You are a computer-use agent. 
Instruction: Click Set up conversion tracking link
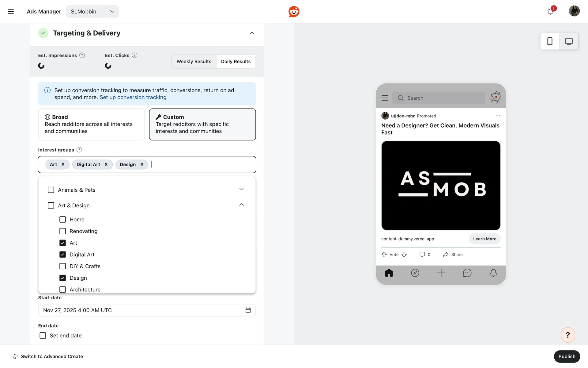click(133, 98)
